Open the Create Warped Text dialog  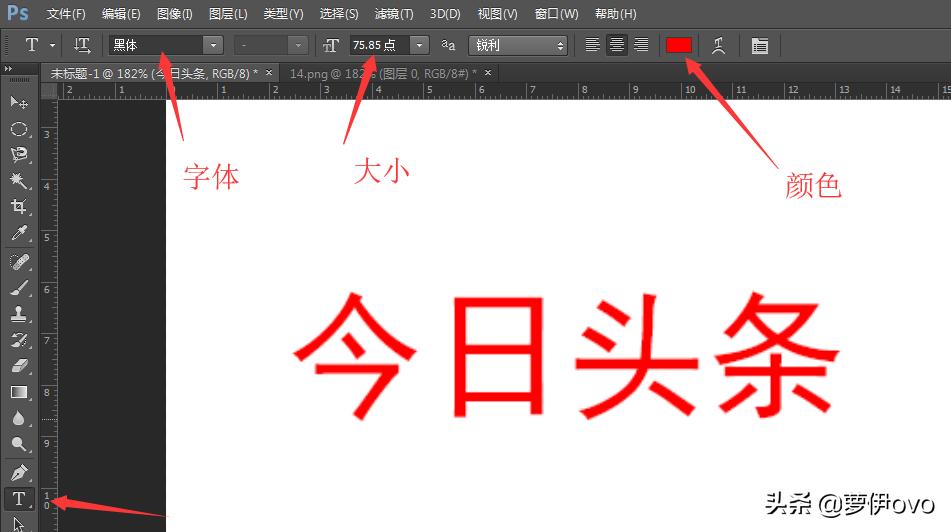coord(719,45)
